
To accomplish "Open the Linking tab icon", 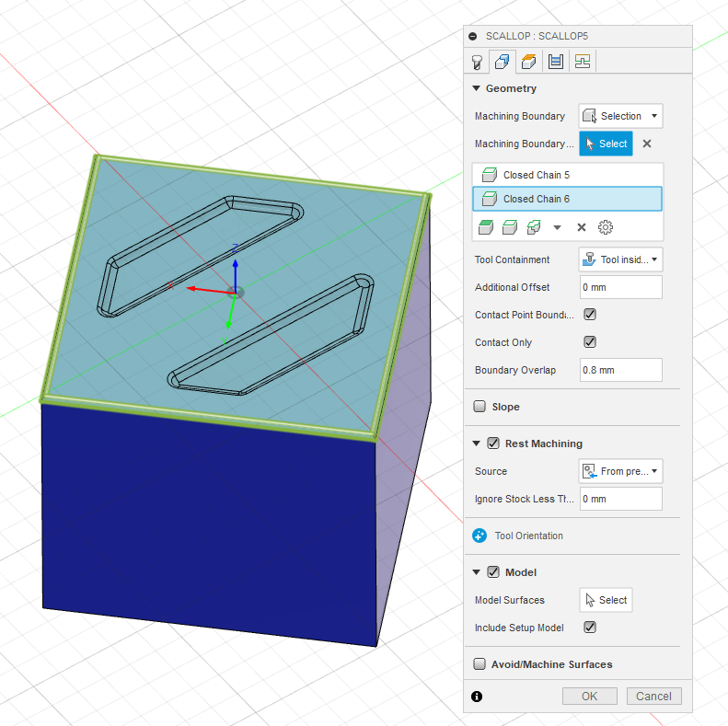I will [582, 62].
